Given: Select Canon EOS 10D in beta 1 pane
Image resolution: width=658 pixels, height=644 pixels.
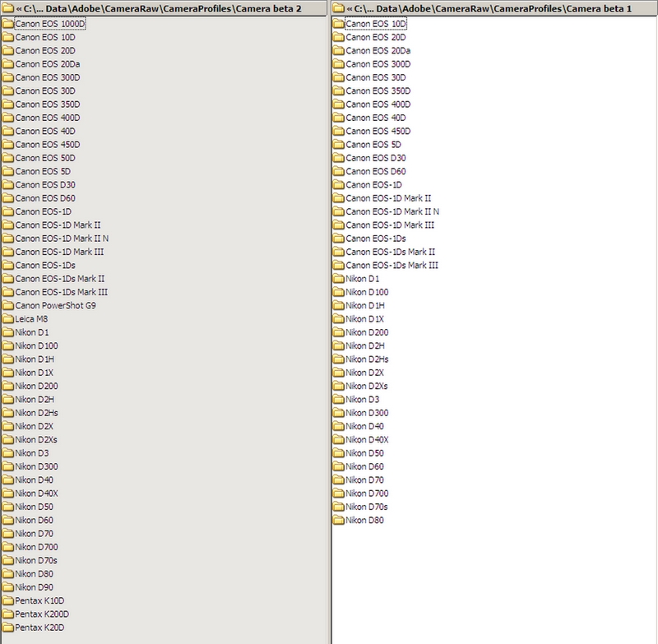Looking at the screenshot, I should 376,24.
